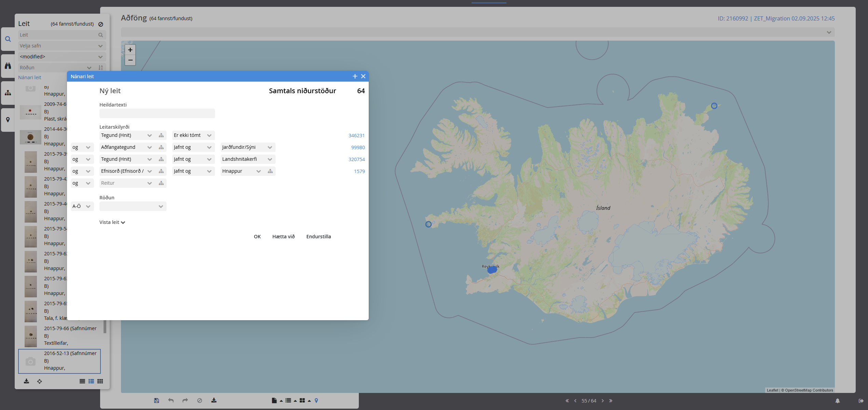Open hierarchy picker next to Hnappur value
This screenshot has width=868, height=410.
pos(270,171)
